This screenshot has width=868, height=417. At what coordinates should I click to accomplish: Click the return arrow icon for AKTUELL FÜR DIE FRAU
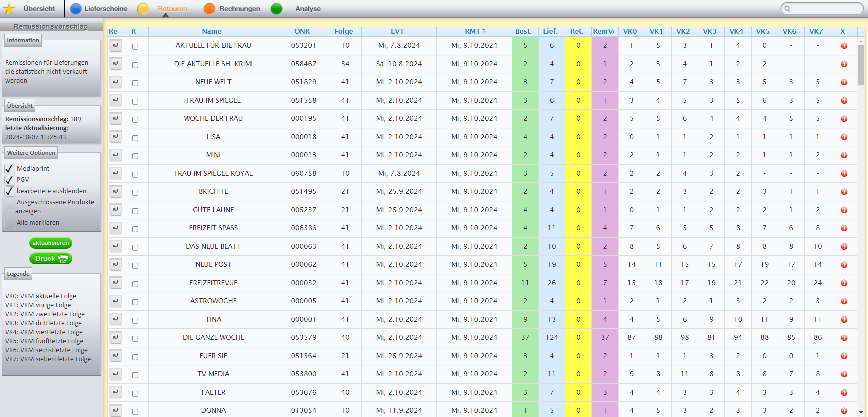115,46
